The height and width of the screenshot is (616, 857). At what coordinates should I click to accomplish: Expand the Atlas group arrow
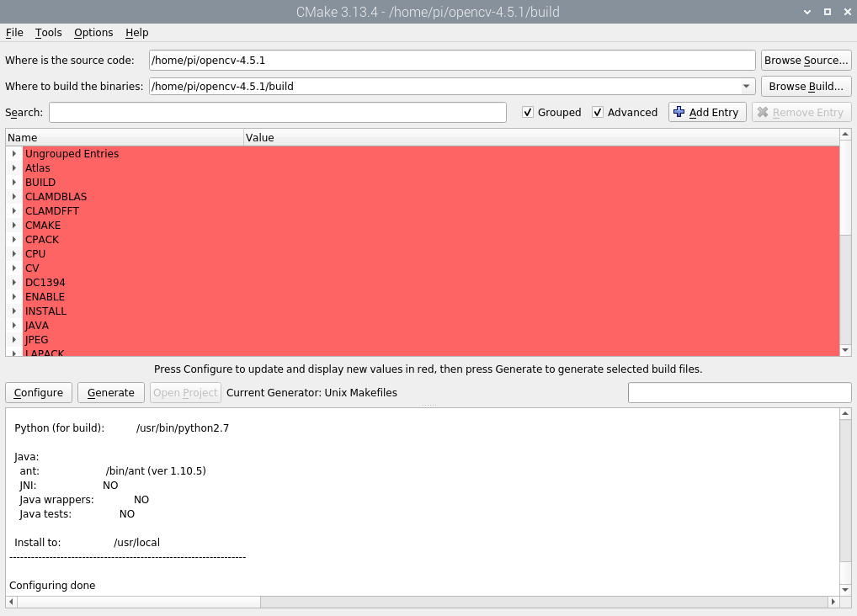(x=14, y=167)
